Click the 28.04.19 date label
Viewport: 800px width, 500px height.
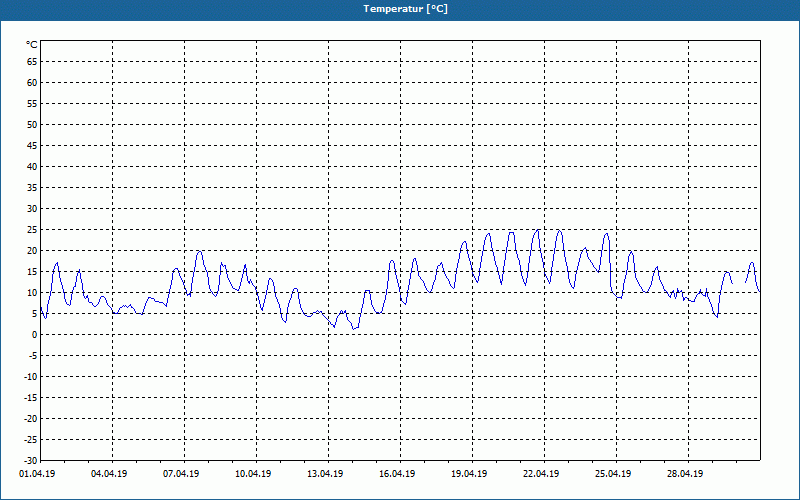685,473
